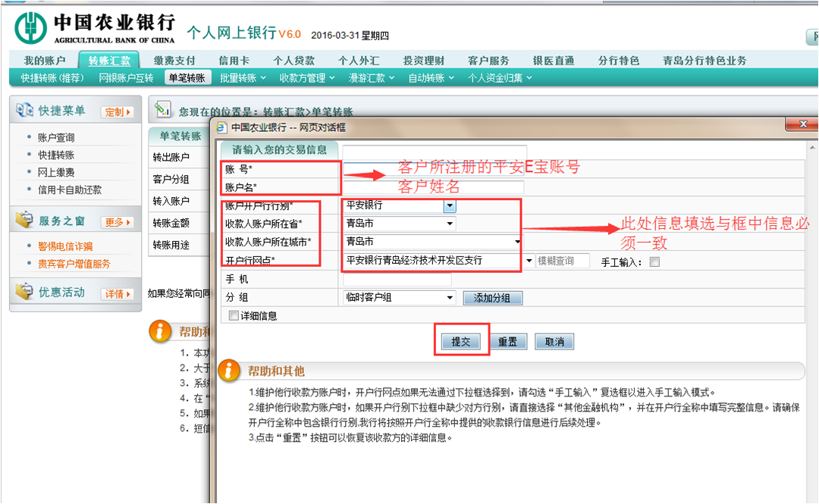Open the 收款人账户所在城市 dropdown
The image size is (819, 504).
[517, 241]
